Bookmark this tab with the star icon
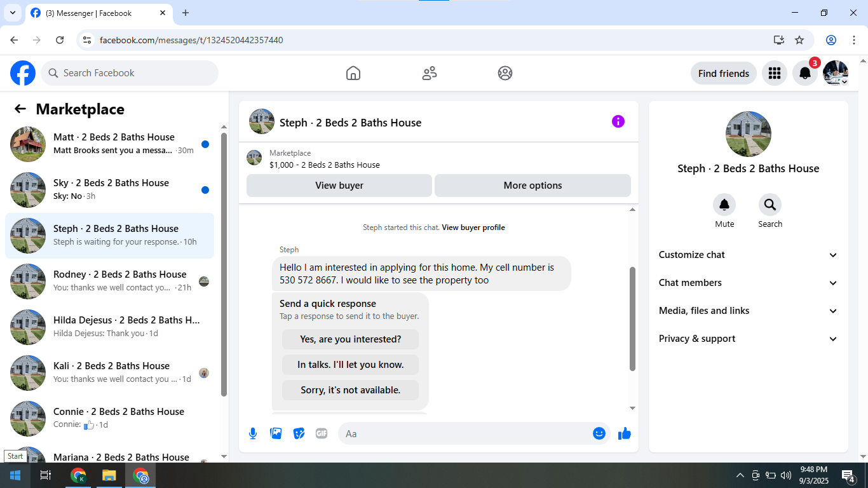The height and width of the screenshot is (488, 868). 799,40
